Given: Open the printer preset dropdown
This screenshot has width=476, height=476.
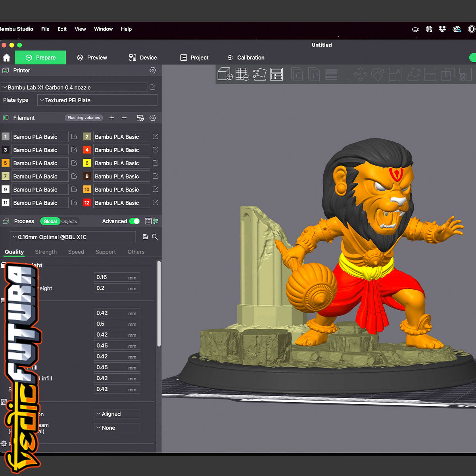Looking at the screenshot, I should (x=74, y=88).
